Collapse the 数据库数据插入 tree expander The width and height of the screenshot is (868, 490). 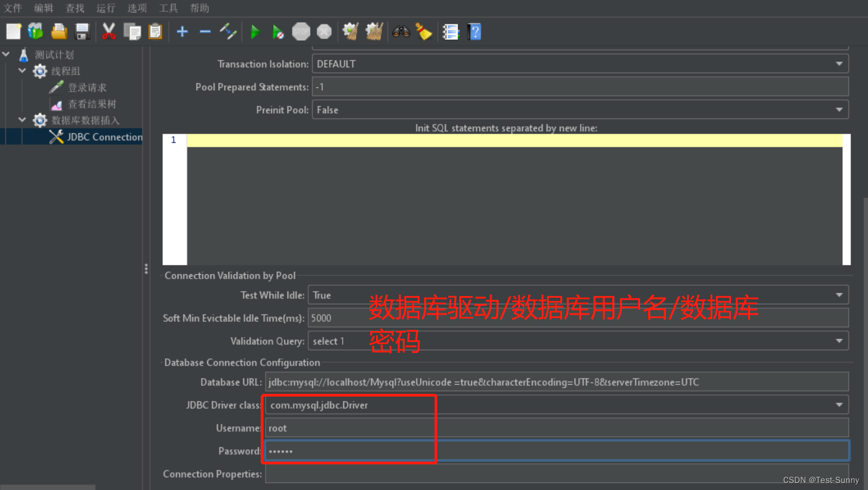(x=22, y=120)
